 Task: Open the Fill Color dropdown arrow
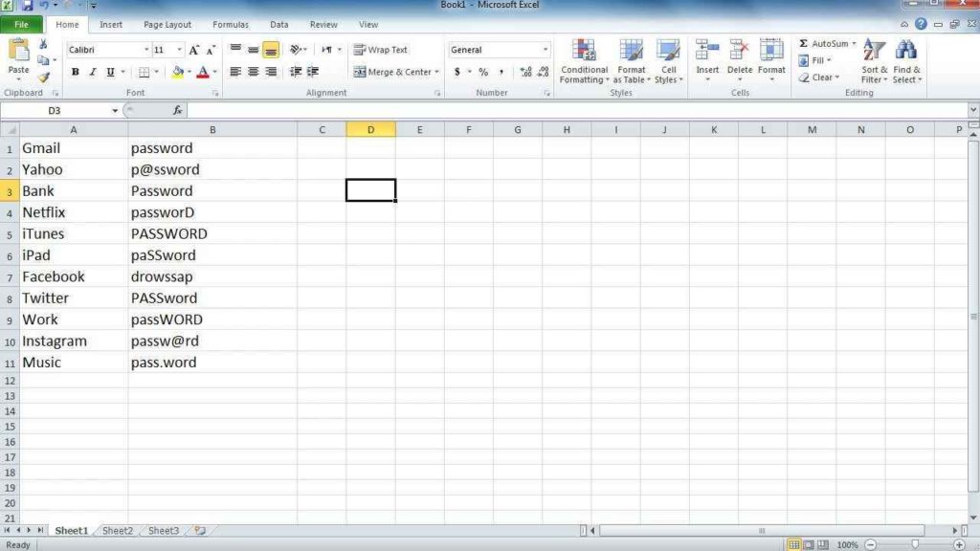click(x=189, y=72)
